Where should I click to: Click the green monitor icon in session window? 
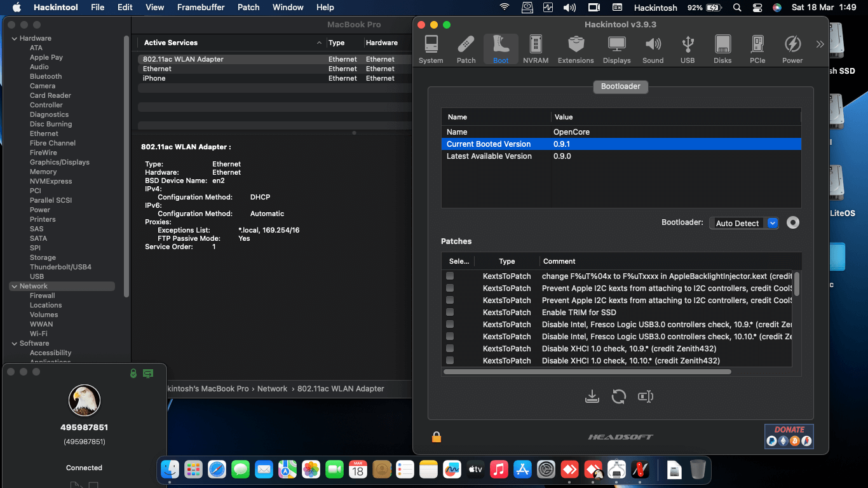(x=148, y=373)
